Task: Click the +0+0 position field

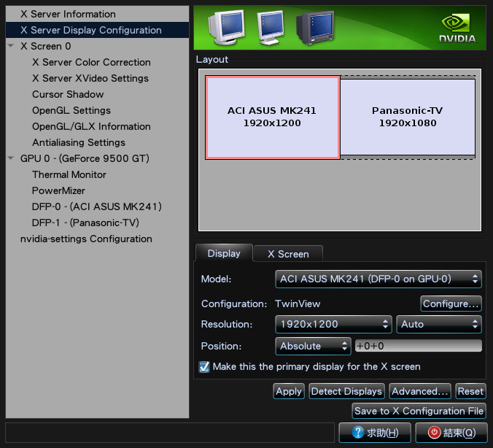Action: (418, 346)
